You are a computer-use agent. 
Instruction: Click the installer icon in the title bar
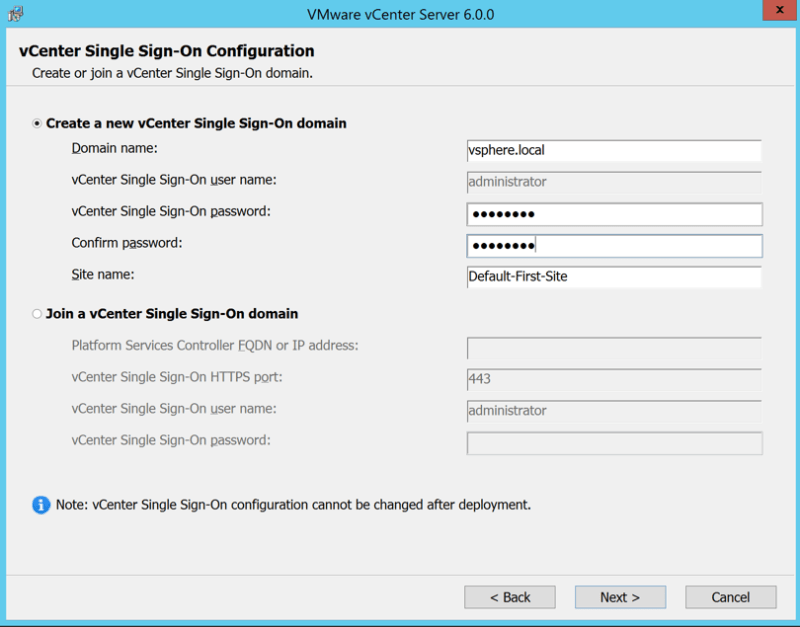pos(15,14)
